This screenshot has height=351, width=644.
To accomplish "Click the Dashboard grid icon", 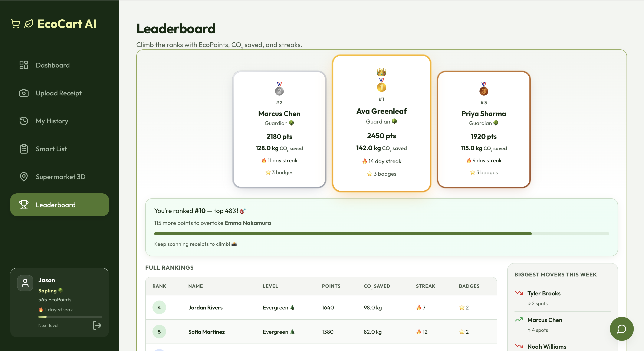I will coord(24,65).
